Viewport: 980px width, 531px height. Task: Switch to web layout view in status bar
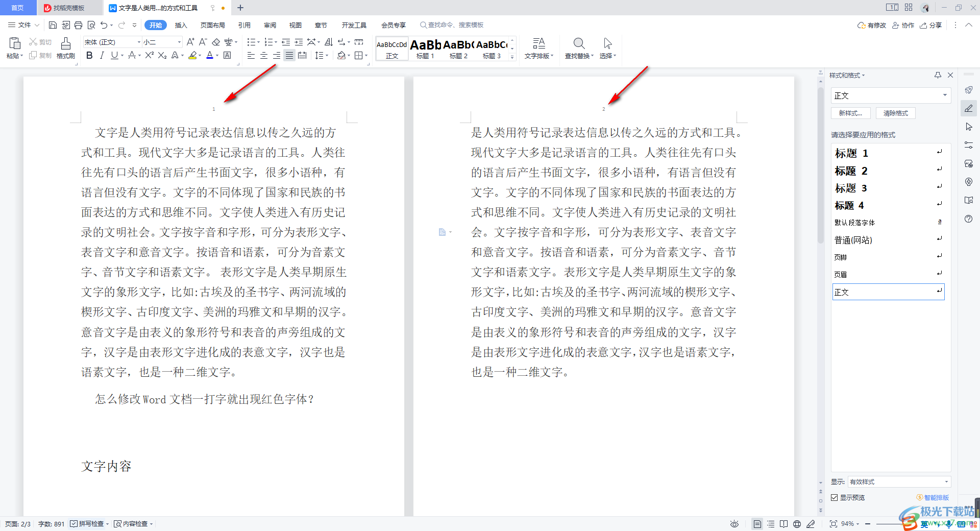pyautogui.click(x=797, y=524)
